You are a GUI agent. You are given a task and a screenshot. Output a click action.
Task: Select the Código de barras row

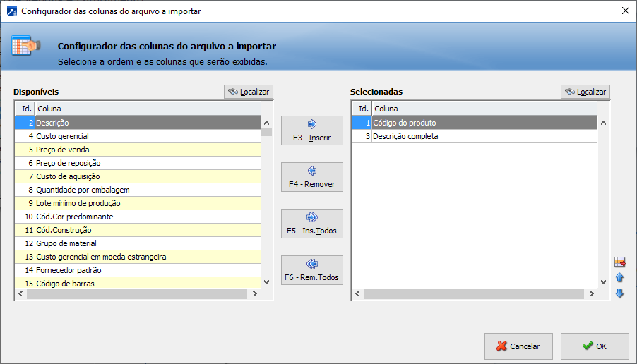(138, 283)
